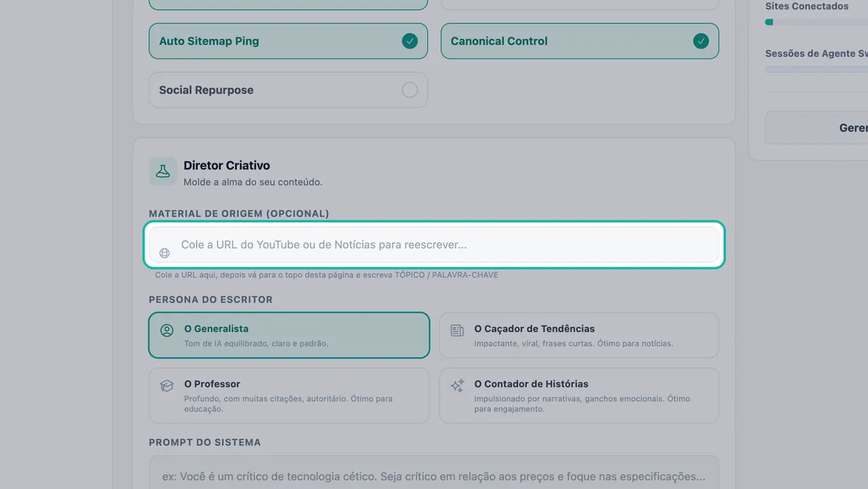
Task: Click the MATERIAL DE ORIGEM (OPCIONAL) label
Action: (239, 214)
